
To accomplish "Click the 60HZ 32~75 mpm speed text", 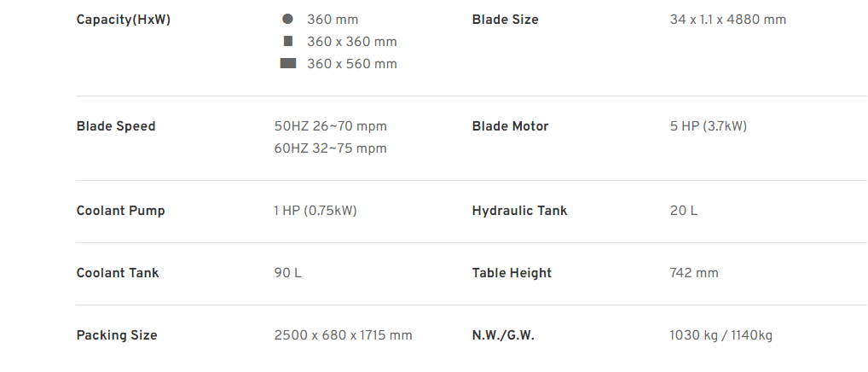I will pos(331,148).
